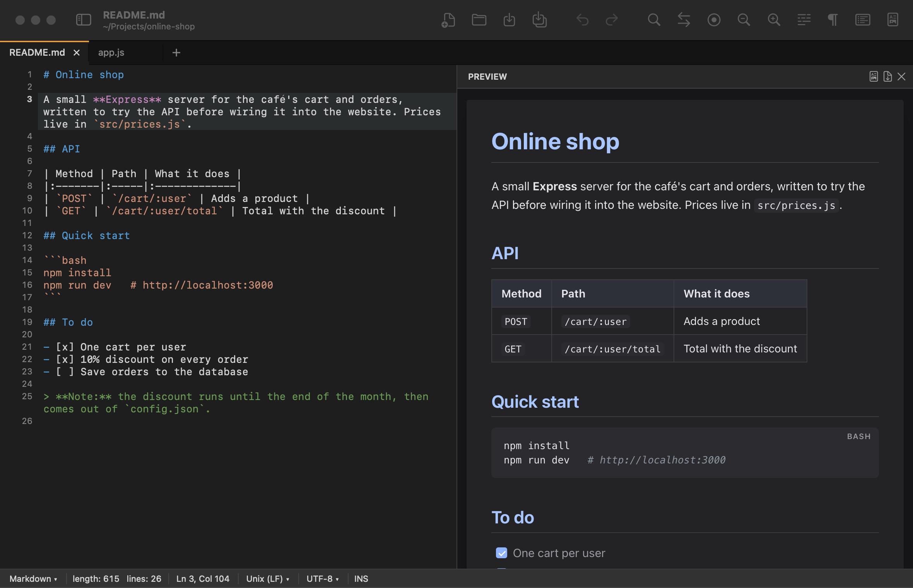Toggle the INS insert mode indicator
Screen dimensions: 913x588
coord(361,579)
